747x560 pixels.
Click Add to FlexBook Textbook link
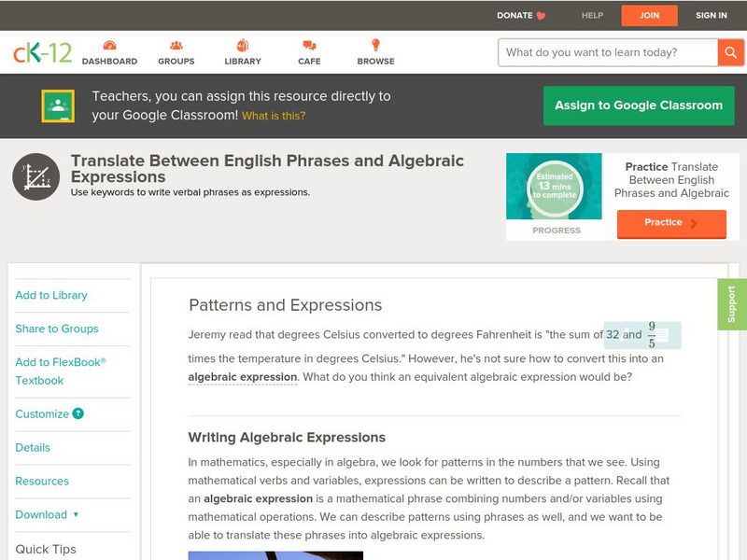[61, 371]
